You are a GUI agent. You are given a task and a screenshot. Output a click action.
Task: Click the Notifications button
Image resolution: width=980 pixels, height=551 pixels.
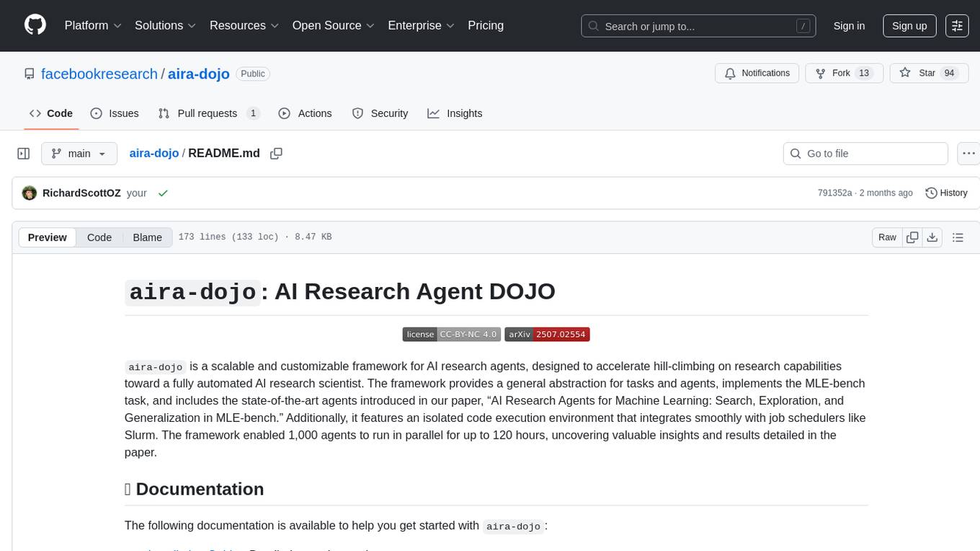(757, 74)
